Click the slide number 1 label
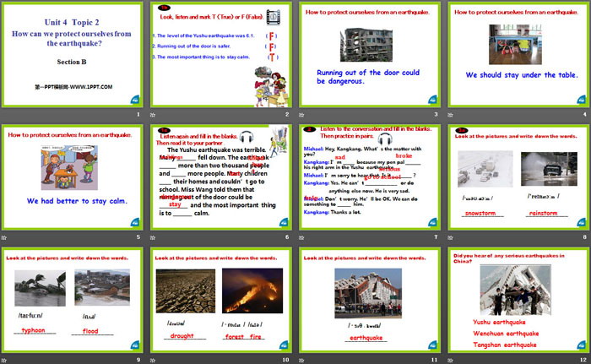 [138, 114]
